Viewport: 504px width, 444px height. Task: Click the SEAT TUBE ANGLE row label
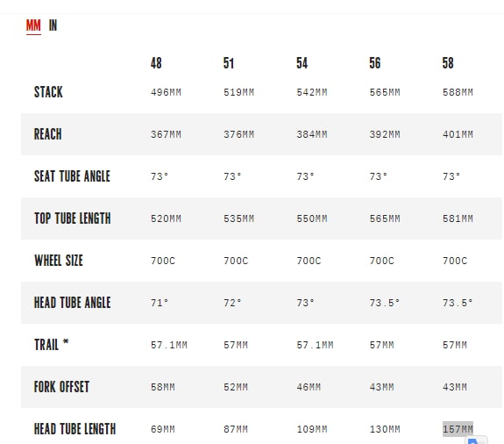tap(73, 176)
